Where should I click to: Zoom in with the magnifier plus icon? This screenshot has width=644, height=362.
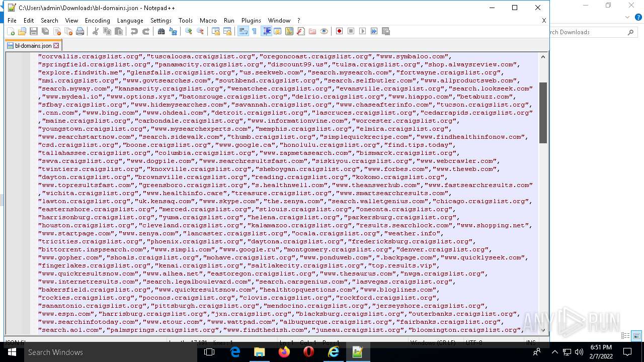click(x=189, y=31)
